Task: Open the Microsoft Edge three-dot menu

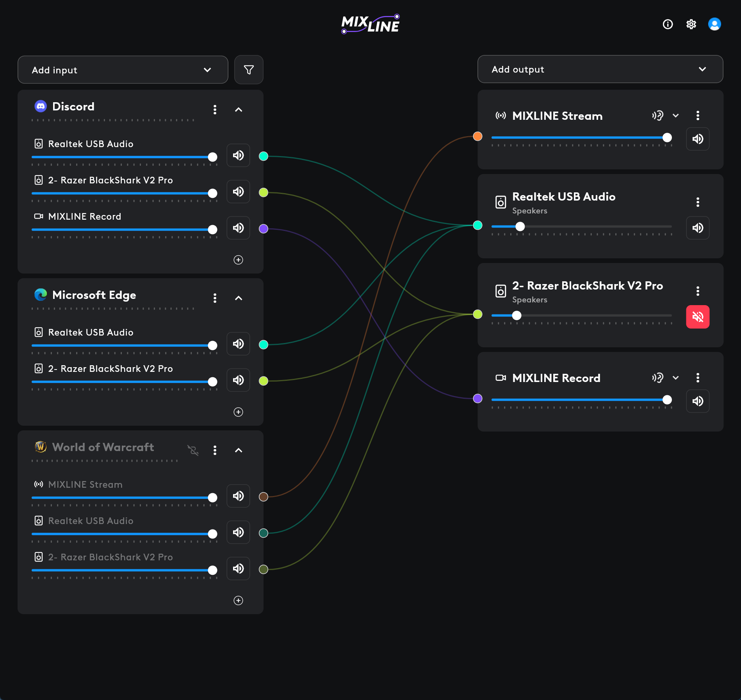Action: coord(215,298)
